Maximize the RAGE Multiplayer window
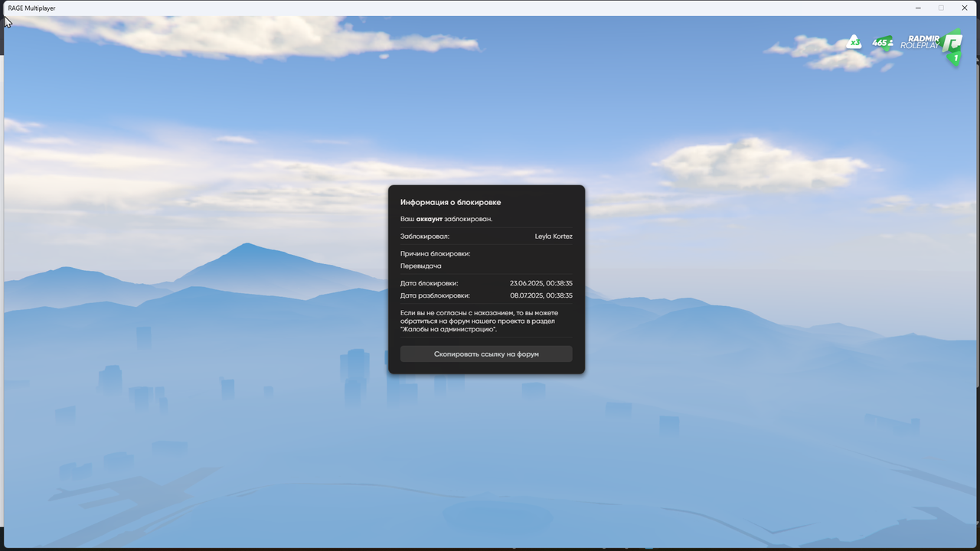 pyautogui.click(x=941, y=8)
